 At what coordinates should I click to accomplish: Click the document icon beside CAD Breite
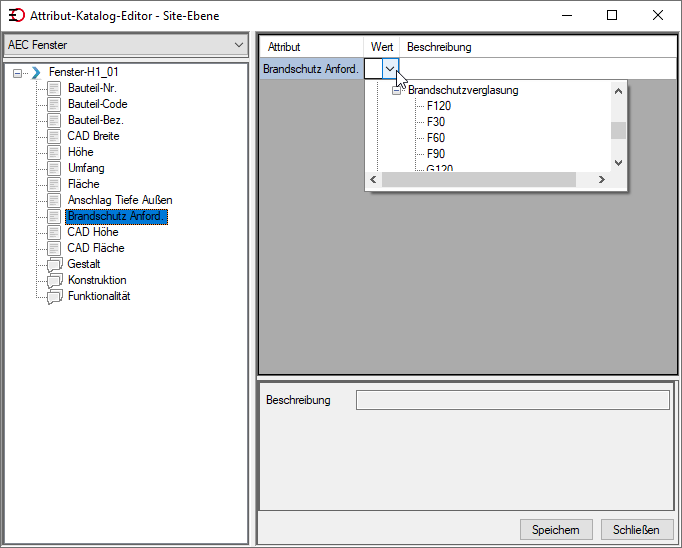click(54, 136)
